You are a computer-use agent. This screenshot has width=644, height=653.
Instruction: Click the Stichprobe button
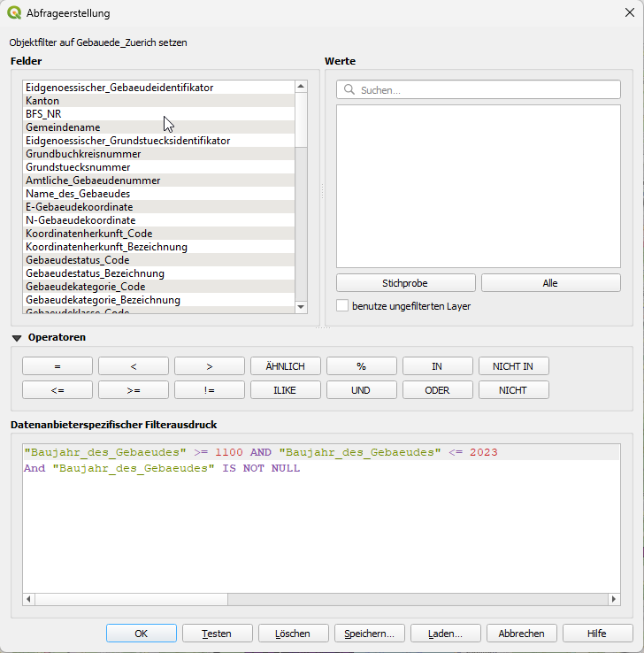(x=405, y=283)
